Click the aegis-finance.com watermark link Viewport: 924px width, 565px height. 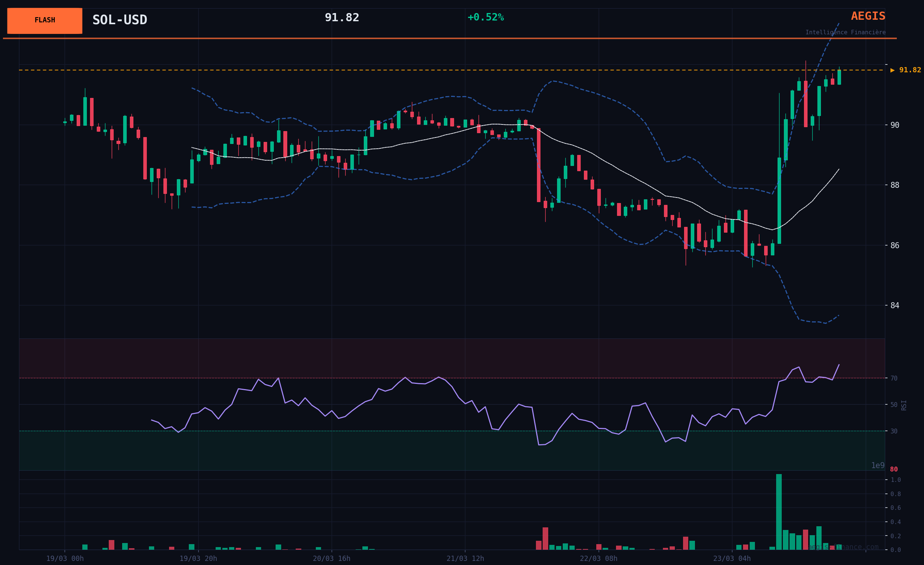(x=844, y=547)
